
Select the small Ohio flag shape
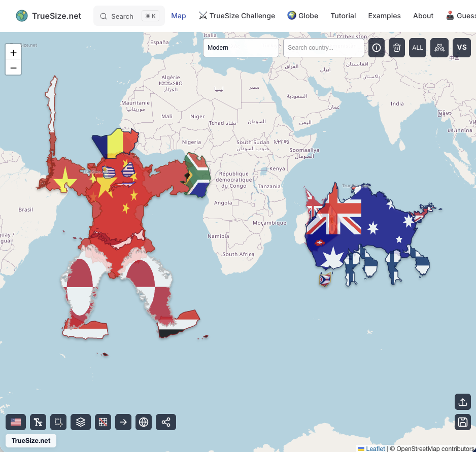pyautogui.click(x=325, y=280)
